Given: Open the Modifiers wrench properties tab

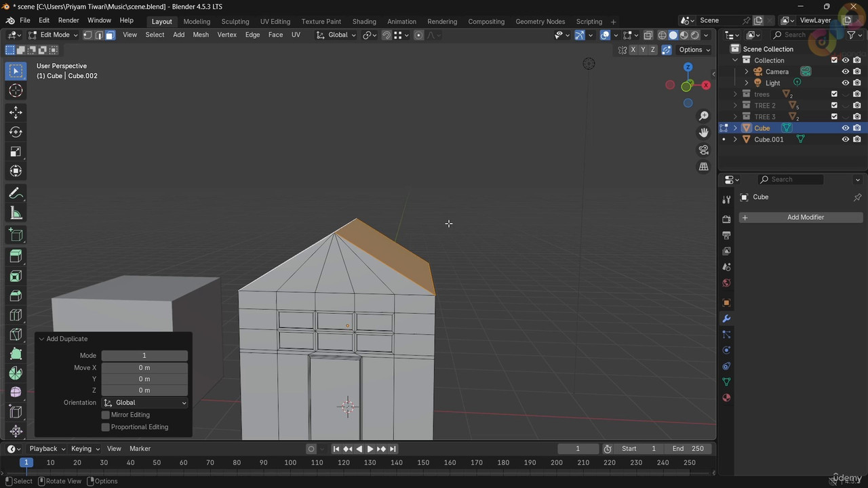Looking at the screenshot, I should [x=726, y=319].
